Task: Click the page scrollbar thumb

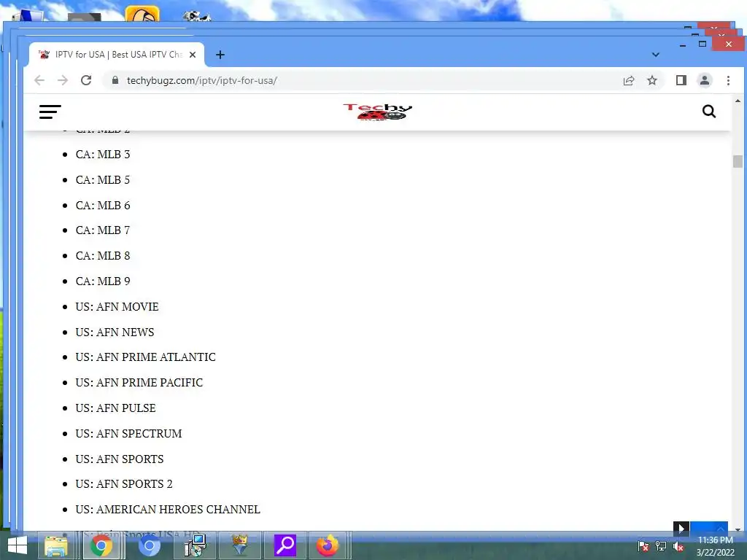Action: click(738, 161)
